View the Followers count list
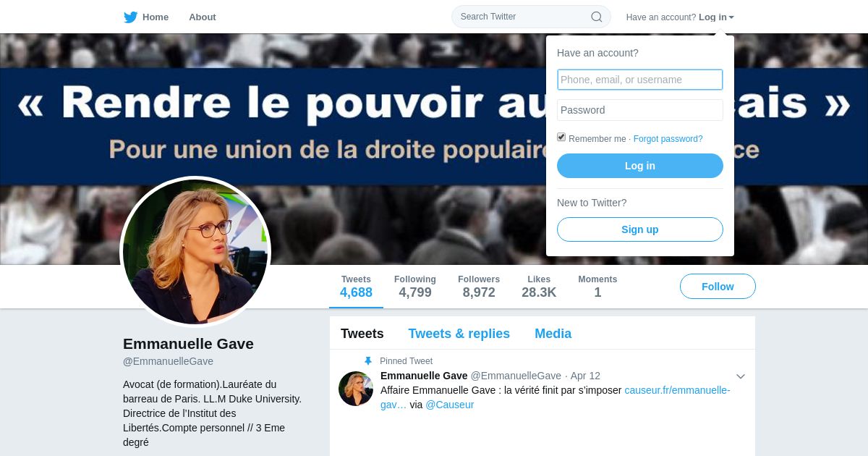Screen dimensions: 868x456 tap(479, 287)
